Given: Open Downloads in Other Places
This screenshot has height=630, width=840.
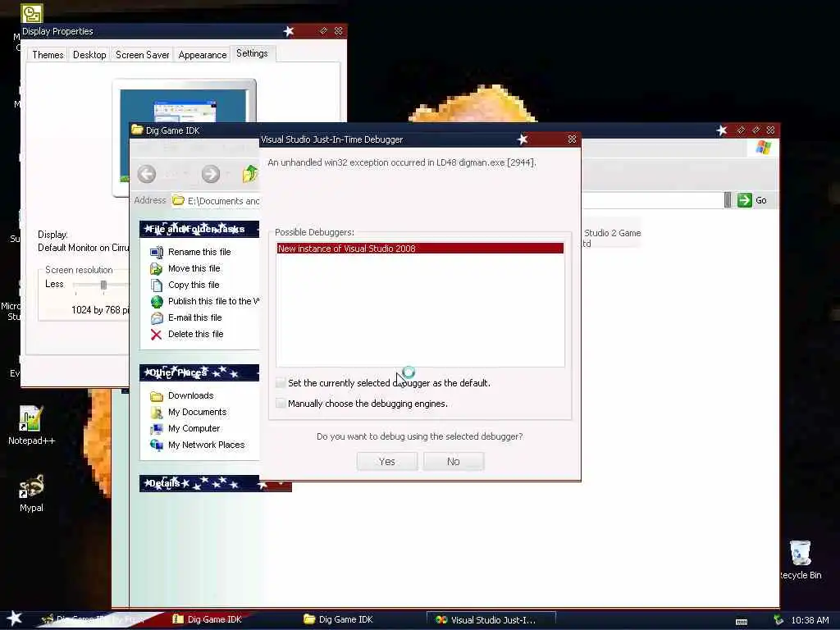Looking at the screenshot, I should [190, 395].
